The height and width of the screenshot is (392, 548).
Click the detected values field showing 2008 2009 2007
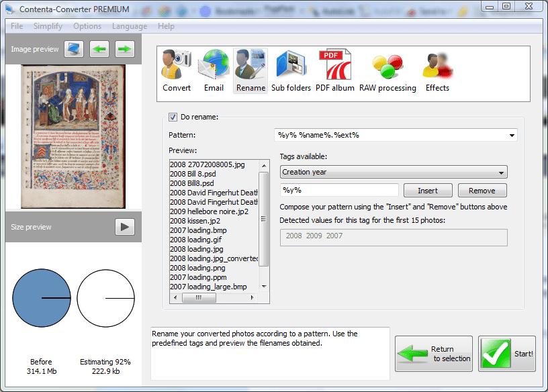click(x=394, y=238)
